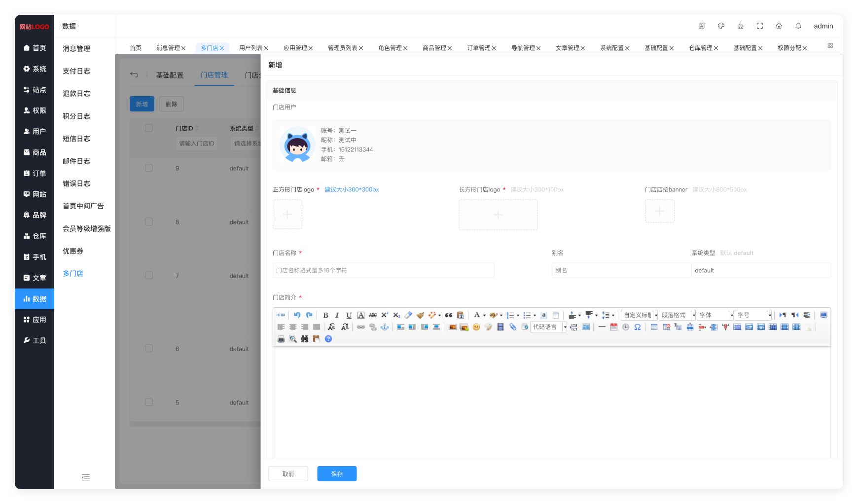Insert special character with Omega icon
858x504 pixels.
click(638, 327)
